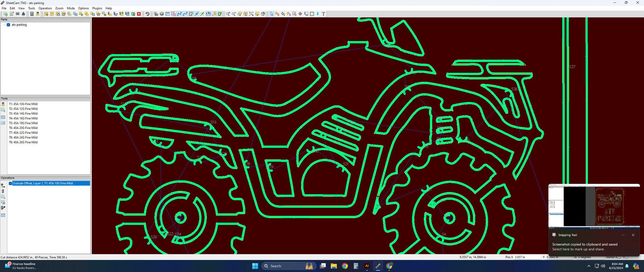The width and height of the screenshot is (644, 272).
Task: Click the calculator-like toolbar icon near Tools menu
Action: (x=31, y=14)
